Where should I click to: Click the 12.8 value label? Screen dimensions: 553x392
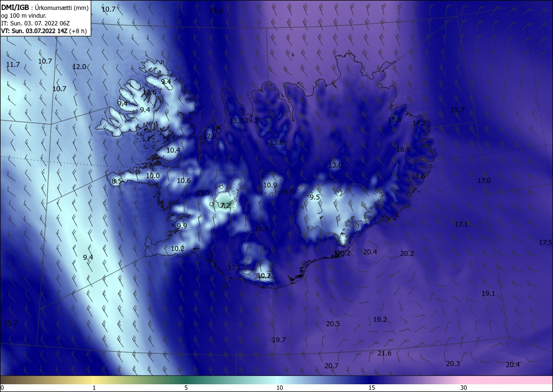point(210,137)
